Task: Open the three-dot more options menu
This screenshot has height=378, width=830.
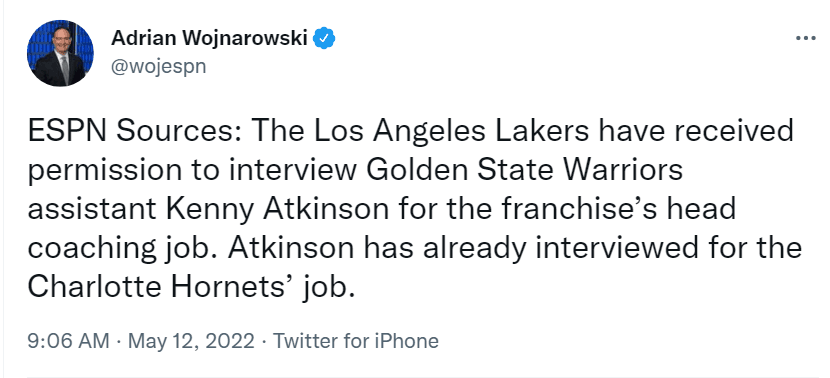Action: click(806, 38)
